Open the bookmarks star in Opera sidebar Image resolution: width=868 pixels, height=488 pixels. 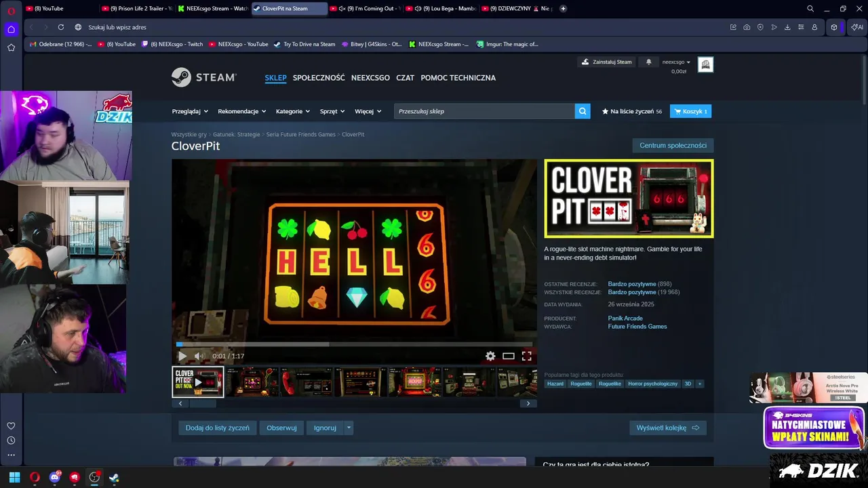[11, 47]
